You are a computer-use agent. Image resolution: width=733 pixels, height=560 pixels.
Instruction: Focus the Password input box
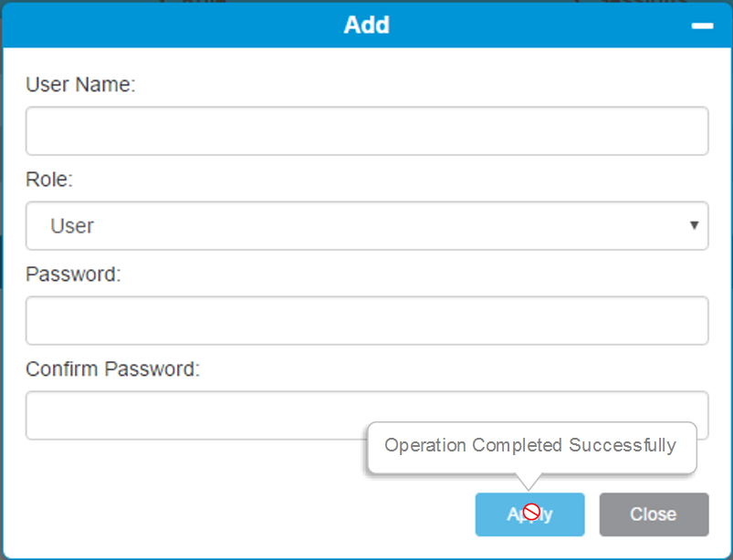pos(366,320)
